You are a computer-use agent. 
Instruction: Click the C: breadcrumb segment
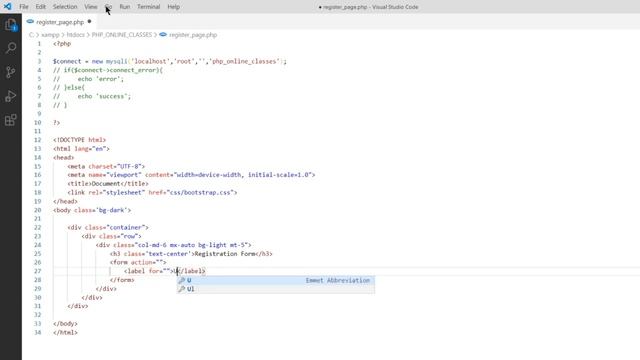coord(31,35)
